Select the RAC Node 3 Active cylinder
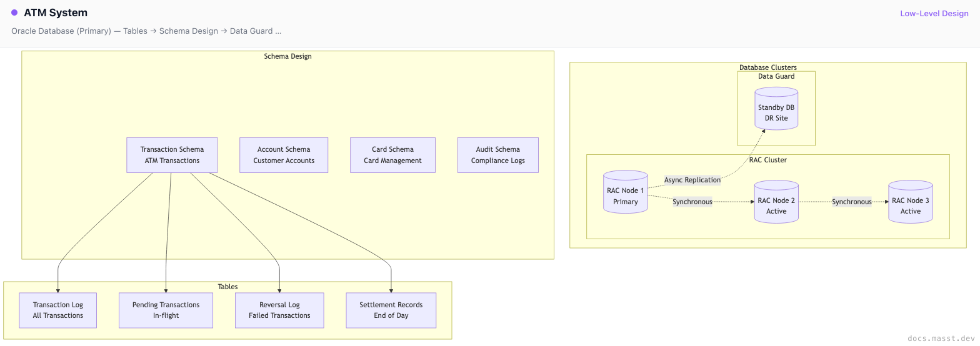The height and width of the screenshot is (346, 980). [911, 202]
